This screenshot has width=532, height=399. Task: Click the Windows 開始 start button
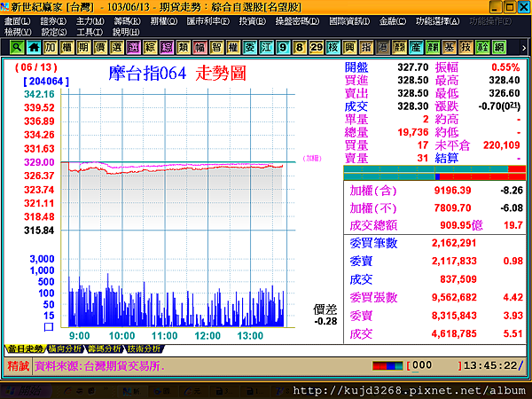click(26, 391)
